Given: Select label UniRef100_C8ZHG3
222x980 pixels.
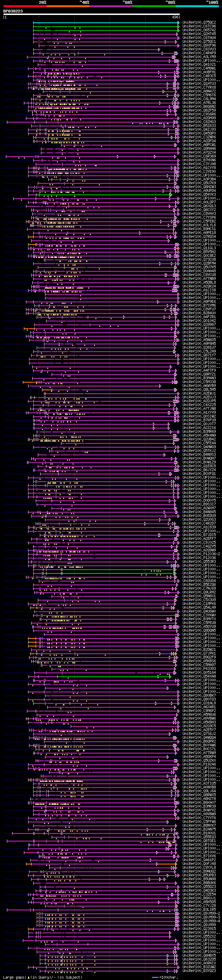Looking at the screenshot, I should tap(199, 122).
